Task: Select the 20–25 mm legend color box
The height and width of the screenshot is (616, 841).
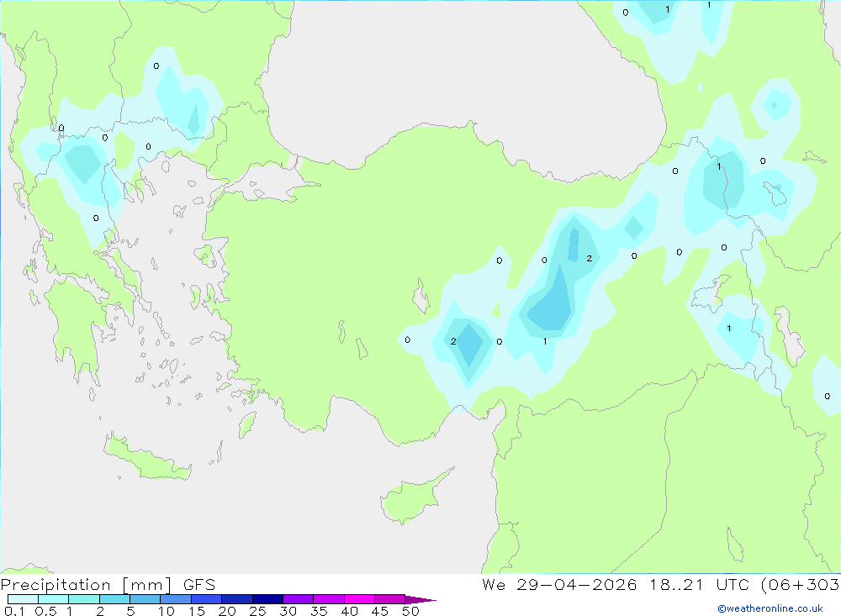Action: pyautogui.click(x=237, y=599)
